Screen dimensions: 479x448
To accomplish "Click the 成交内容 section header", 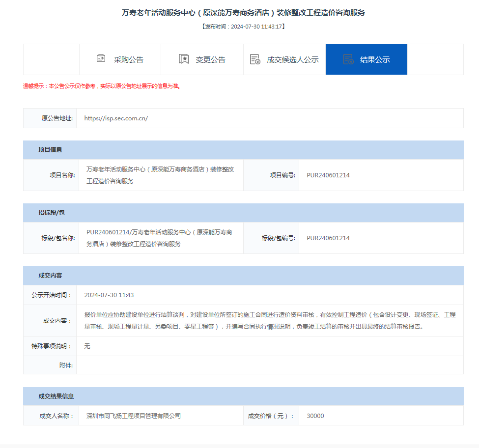I will 51,276.
